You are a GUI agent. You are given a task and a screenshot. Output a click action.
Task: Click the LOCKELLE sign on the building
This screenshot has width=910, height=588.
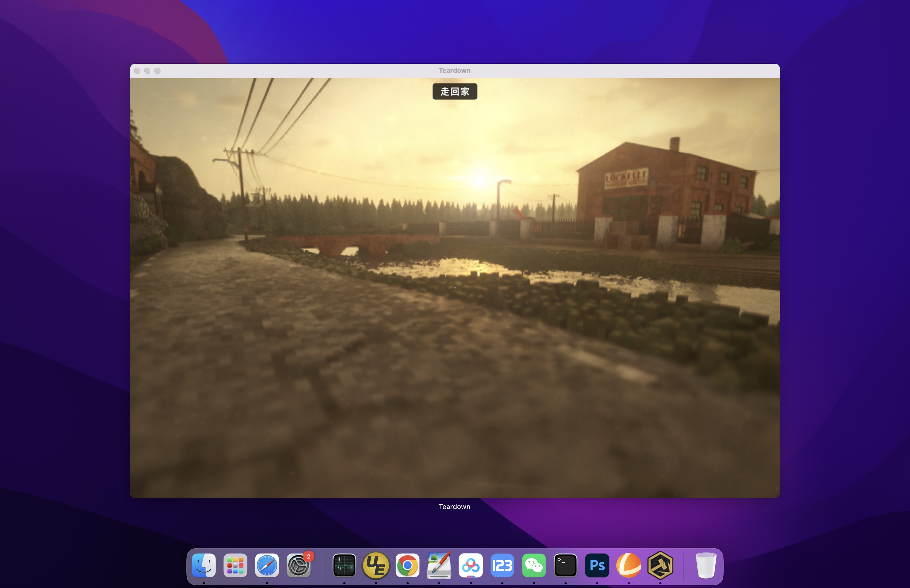tap(626, 178)
